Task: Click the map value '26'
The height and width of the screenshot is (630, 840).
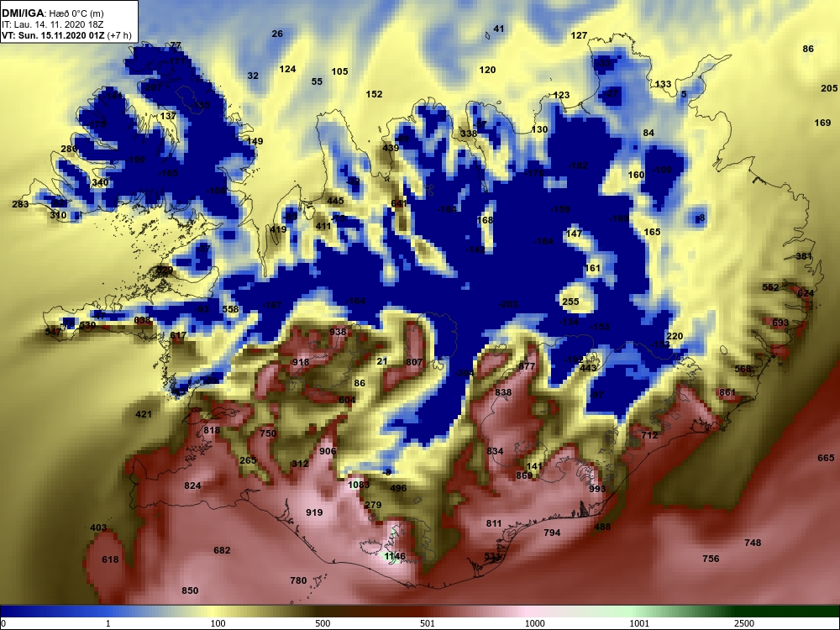Action: (277, 34)
